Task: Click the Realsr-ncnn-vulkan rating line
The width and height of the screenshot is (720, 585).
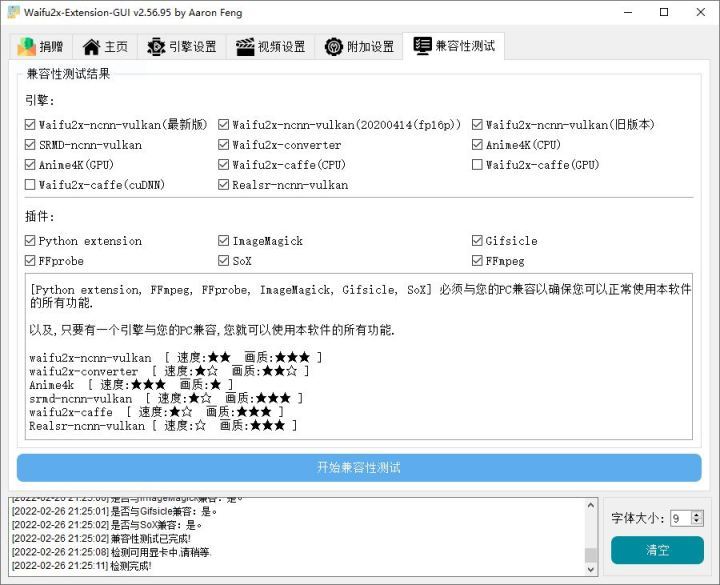Action: pos(163,425)
